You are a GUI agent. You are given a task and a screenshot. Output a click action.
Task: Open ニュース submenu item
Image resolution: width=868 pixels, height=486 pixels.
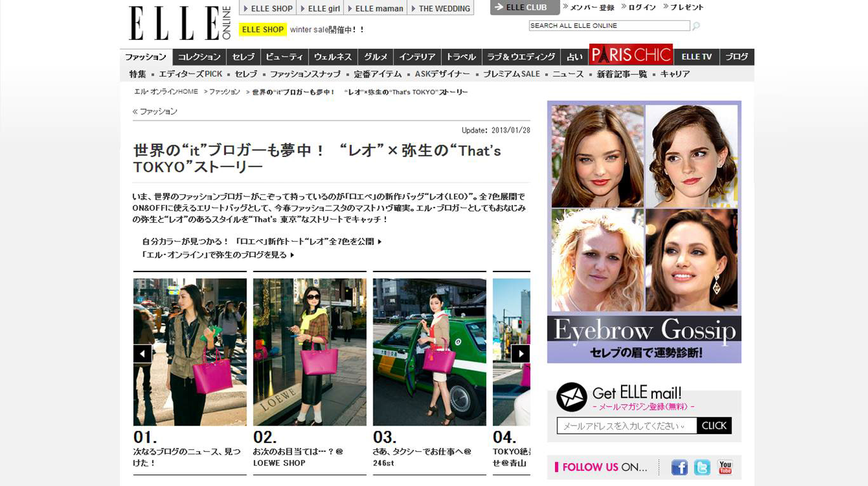click(568, 74)
